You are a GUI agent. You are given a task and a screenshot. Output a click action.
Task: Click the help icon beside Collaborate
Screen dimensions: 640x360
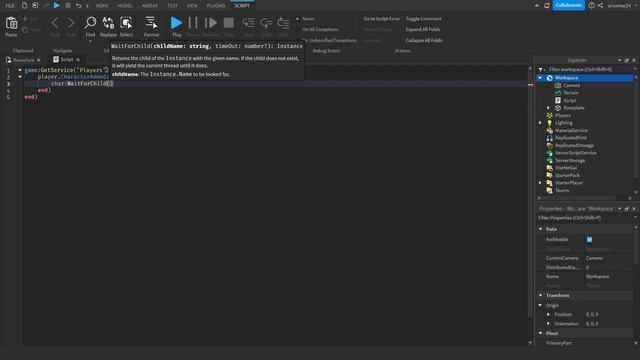point(591,5)
